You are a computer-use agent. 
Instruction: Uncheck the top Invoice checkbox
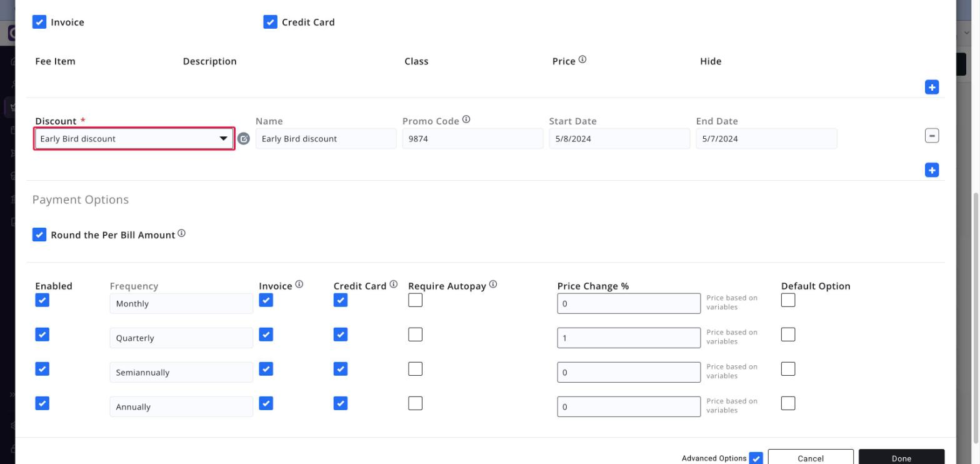click(x=39, y=22)
